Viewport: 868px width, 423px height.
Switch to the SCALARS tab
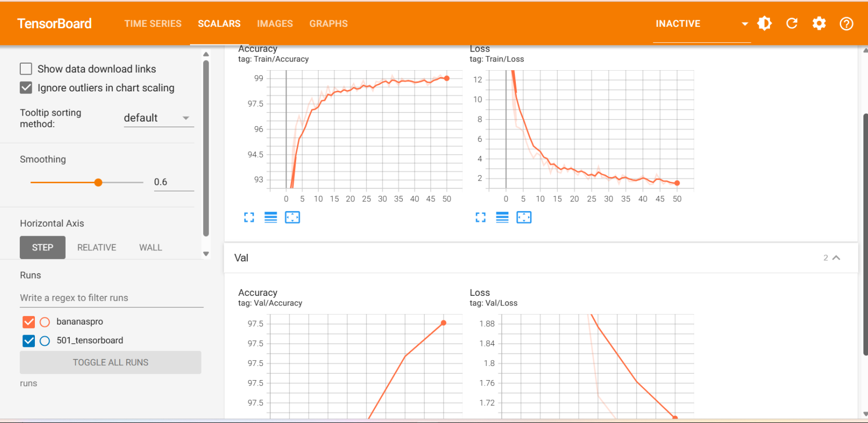pos(219,24)
